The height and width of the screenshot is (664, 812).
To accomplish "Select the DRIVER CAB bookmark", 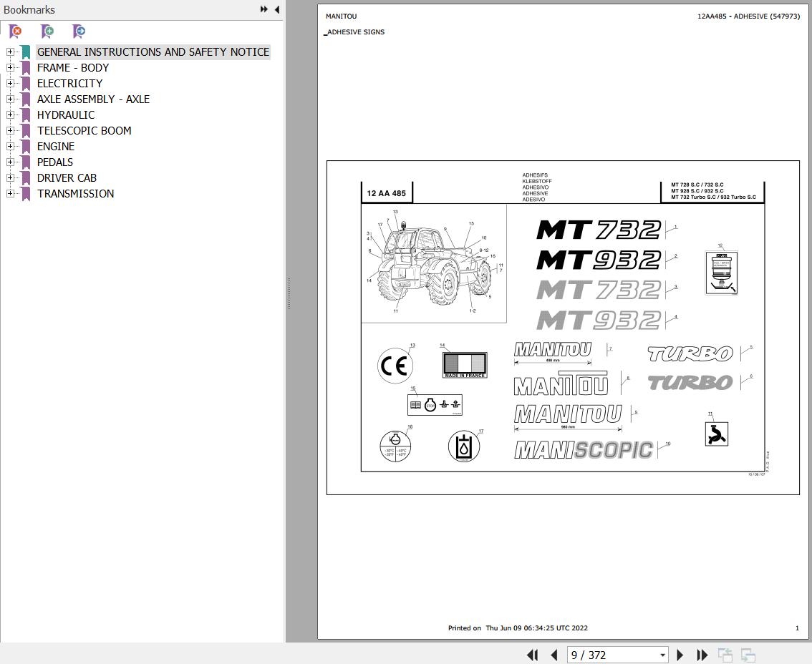I will coord(67,178).
